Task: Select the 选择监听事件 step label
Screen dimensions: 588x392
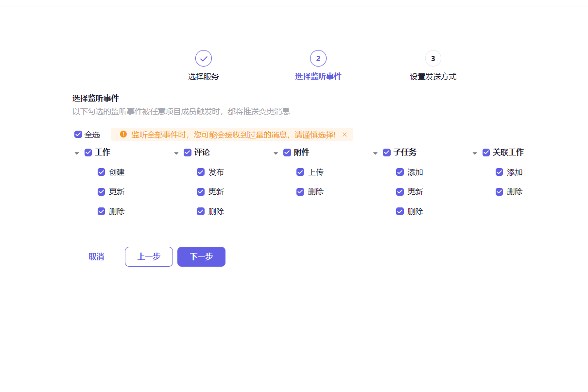Action: pyautogui.click(x=318, y=76)
